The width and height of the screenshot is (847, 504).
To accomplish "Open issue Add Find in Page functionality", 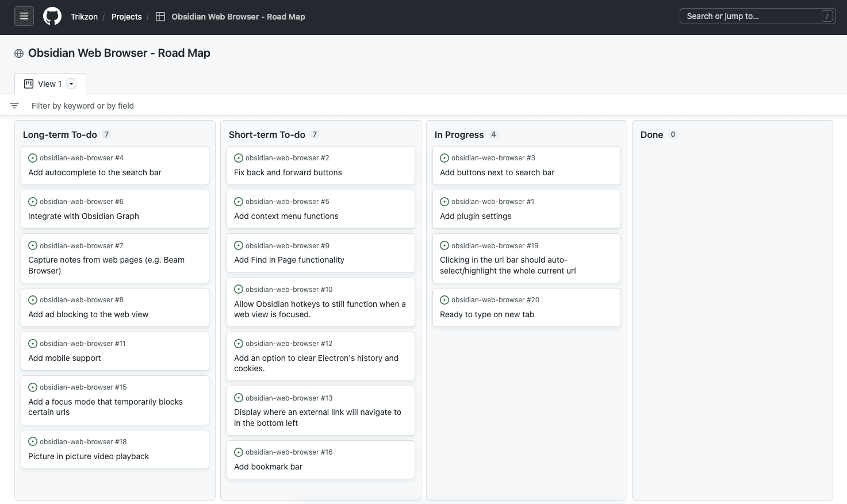I will pyautogui.click(x=289, y=260).
